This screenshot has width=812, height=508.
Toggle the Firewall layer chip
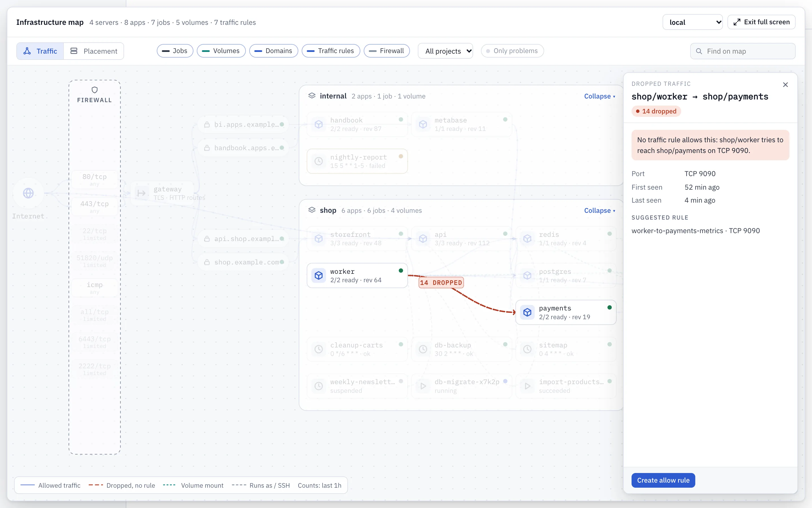click(387, 51)
